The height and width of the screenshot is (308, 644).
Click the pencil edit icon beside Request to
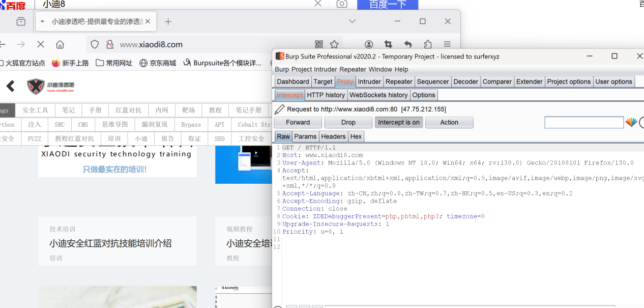pyautogui.click(x=279, y=109)
